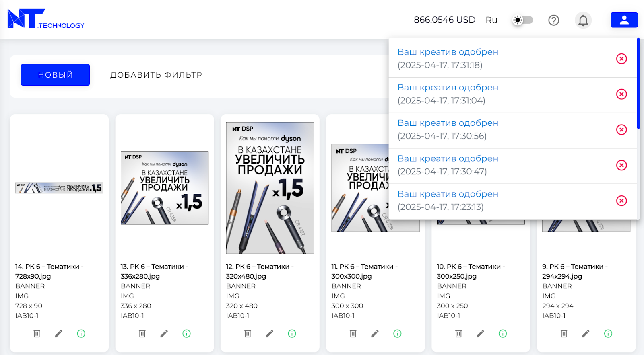Show info for creative 14 728x90
Viewport: 644px width, 355px height.
pyautogui.click(x=81, y=333)
